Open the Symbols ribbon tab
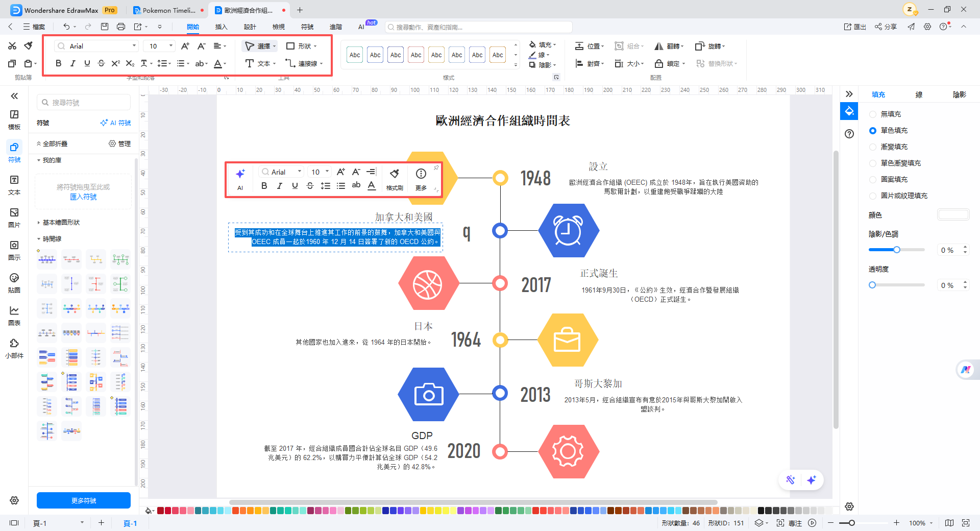Viewport: 980px width, 531px height. (x=307, y=27)
